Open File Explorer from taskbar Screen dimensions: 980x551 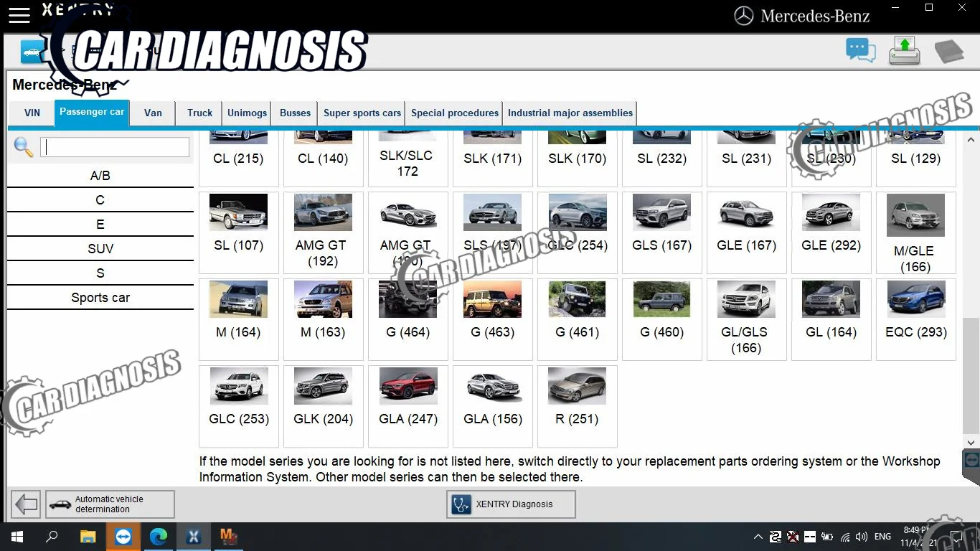pos(88,537)
